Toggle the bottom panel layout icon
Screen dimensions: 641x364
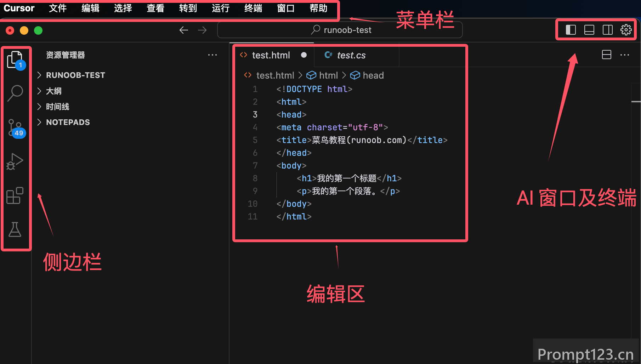pos(589,30)
